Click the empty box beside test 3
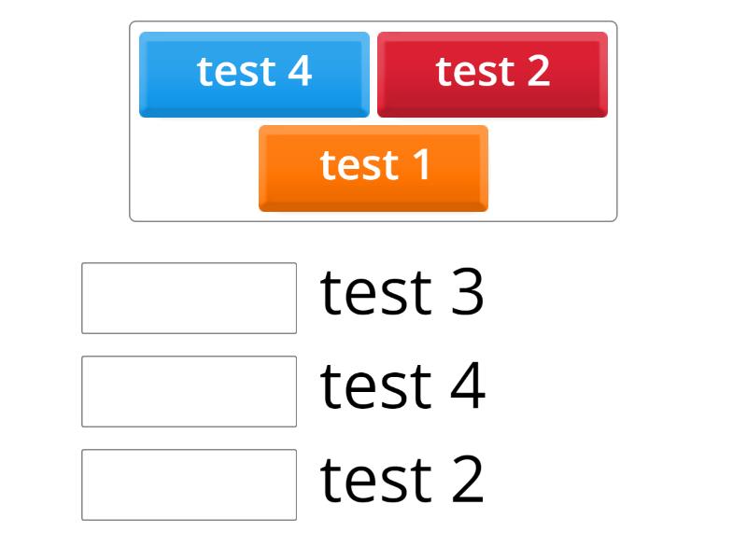Viewport: 747px width, 560px height. pyautogui.click(x=190, y=298)
